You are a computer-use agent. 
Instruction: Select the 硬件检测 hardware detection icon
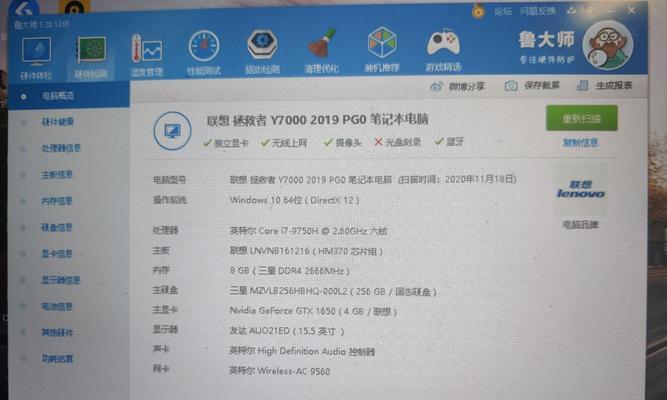click(91, 57)
